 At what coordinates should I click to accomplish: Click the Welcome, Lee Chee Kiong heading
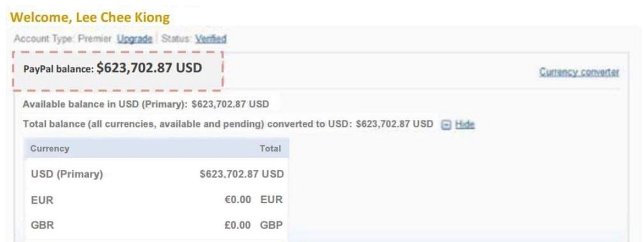90,17
